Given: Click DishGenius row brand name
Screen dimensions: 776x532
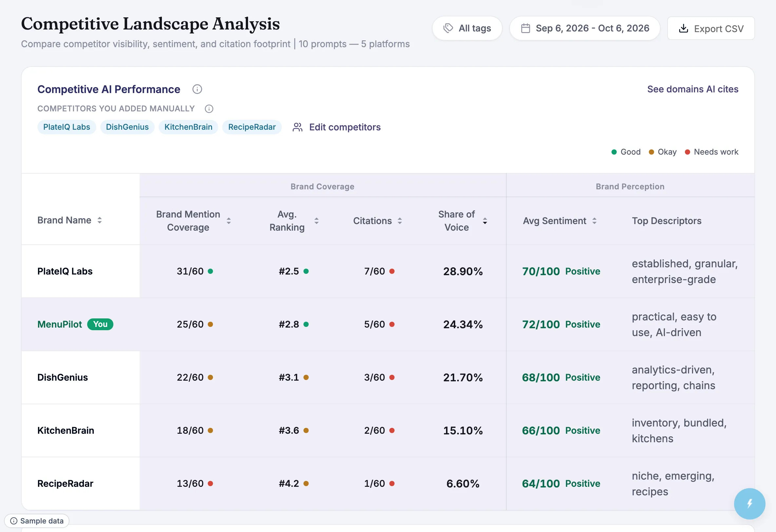Looking at the screenshot, I should (63, 377).
